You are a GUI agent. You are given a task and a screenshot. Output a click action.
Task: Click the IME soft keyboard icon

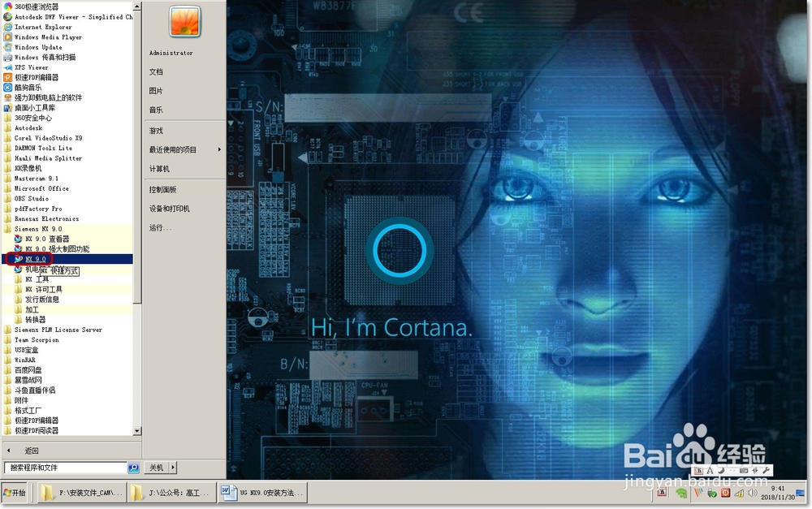click(744, 471)
